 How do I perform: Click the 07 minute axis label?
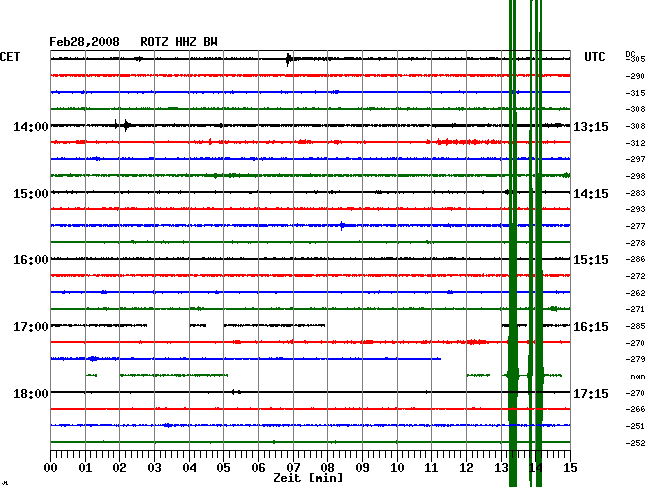pyautogui.click(x=293, y=468)
